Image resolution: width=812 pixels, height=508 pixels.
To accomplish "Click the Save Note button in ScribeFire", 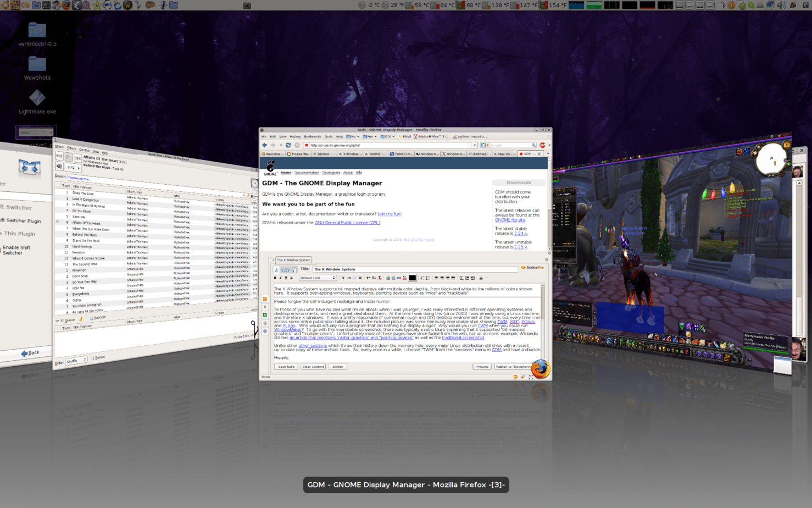I will pyautogui.click(x=286, y=367).
